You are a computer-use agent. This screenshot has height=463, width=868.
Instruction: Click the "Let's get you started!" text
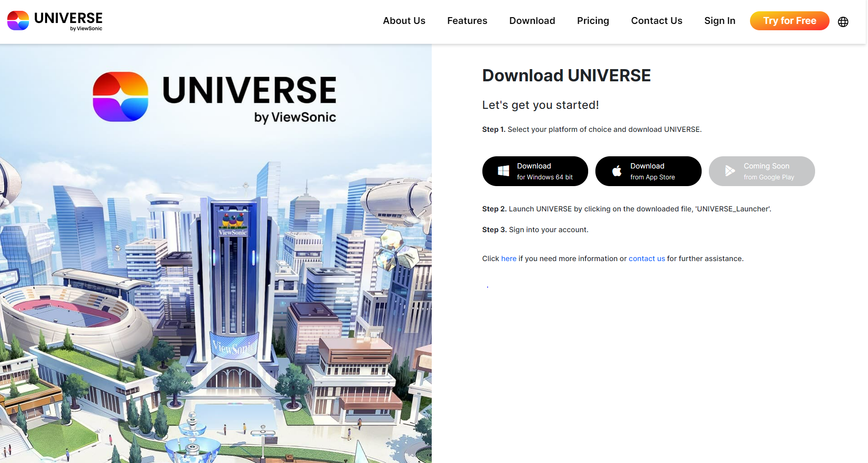[x=540, y=105]
